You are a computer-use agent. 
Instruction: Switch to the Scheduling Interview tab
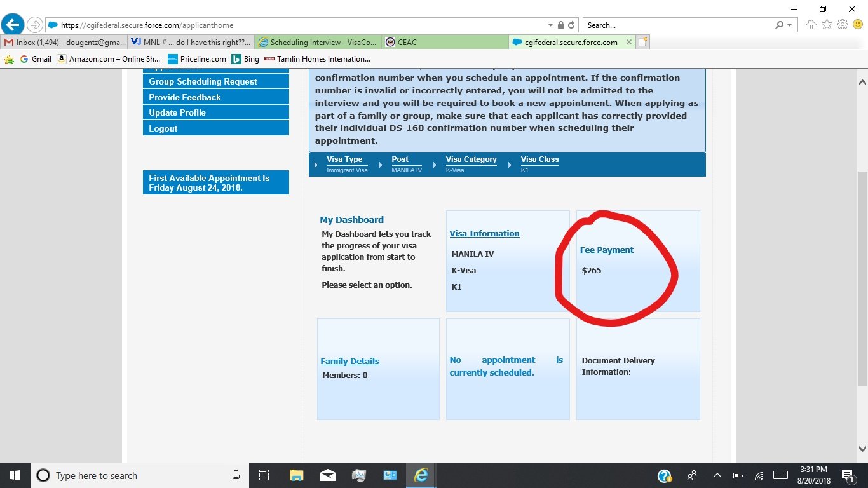click(x=318, y=42)
